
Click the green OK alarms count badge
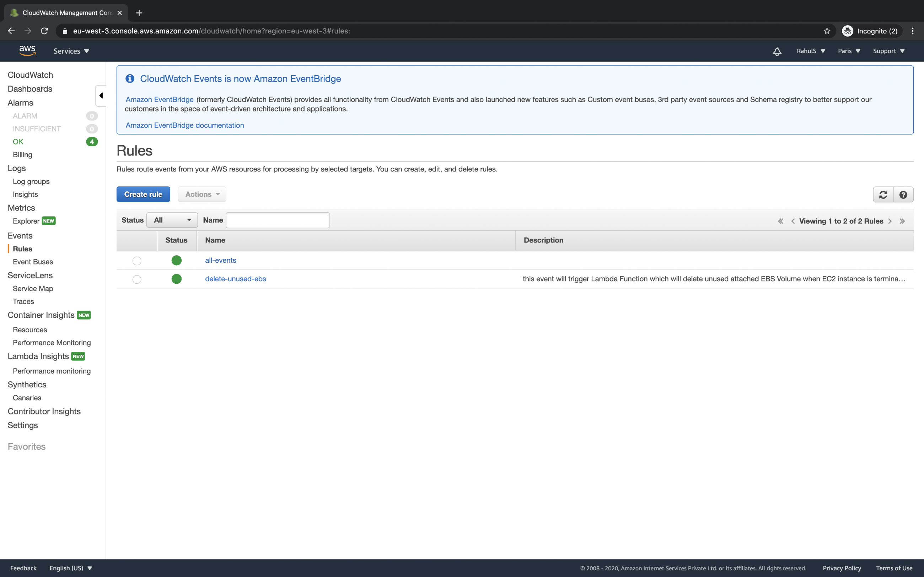tap(92, 142)
